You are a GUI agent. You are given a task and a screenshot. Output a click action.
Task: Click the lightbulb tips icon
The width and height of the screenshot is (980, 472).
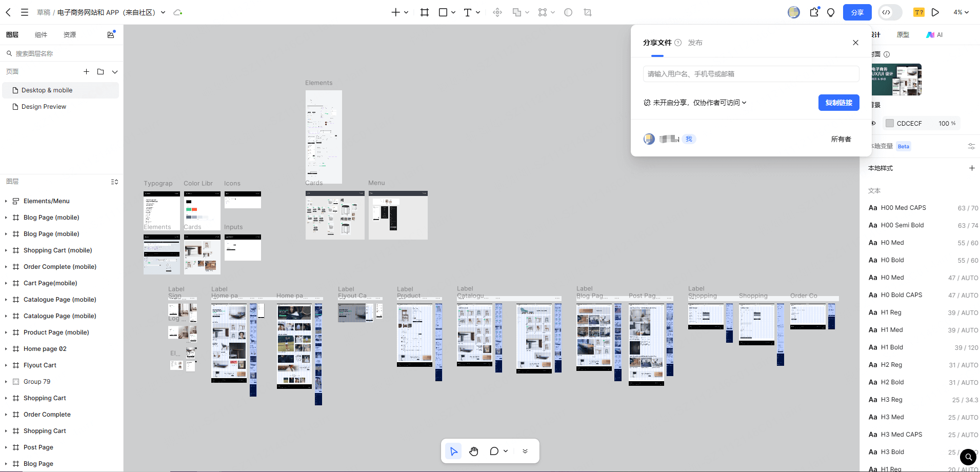click(831, 12)
